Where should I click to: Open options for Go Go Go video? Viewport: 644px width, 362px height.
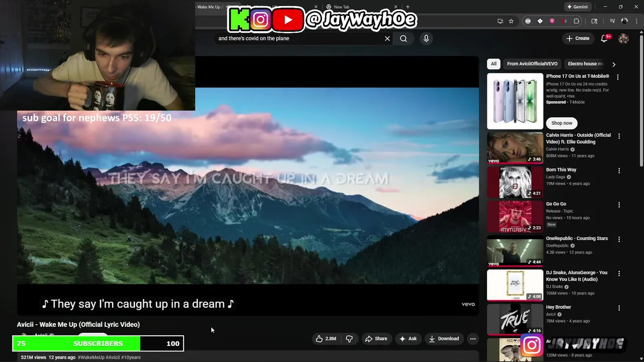click(x=619, y=205)
